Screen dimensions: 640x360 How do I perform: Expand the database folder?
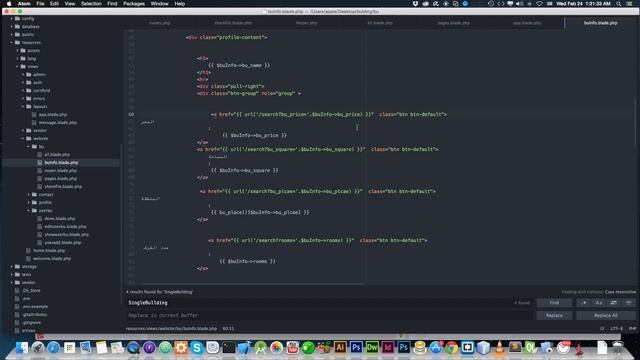tap(31, 27)
